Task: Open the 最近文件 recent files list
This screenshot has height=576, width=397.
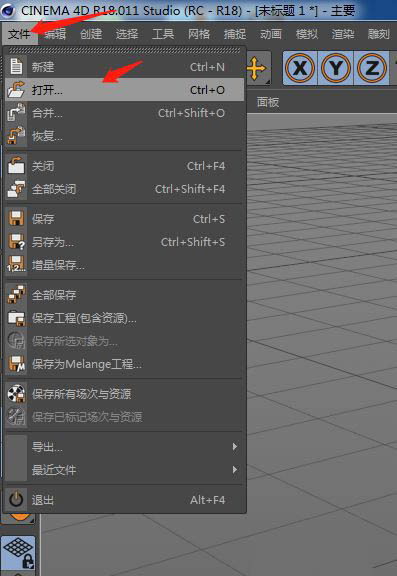Action: tap(124, 470)
